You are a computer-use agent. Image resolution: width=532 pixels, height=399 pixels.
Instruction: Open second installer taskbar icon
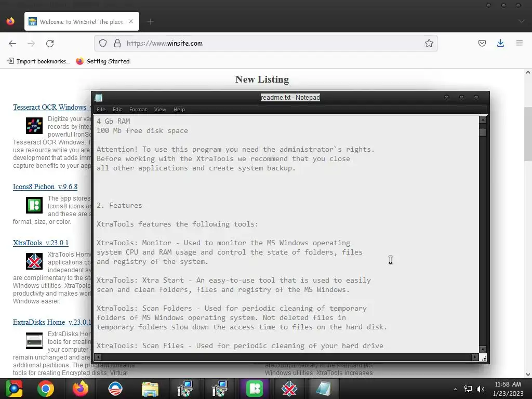point(220,389)
